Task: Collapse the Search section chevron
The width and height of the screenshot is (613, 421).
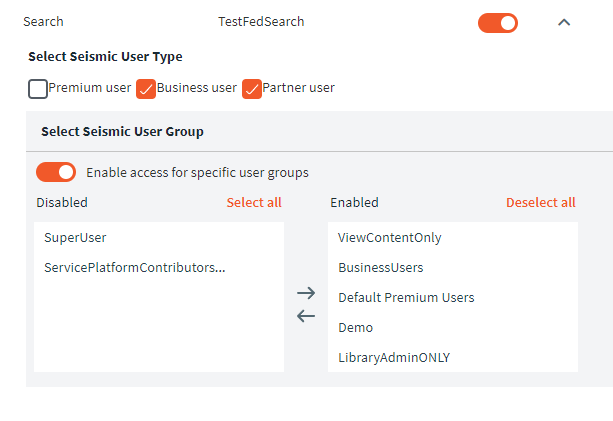Action: coord(564,22)
